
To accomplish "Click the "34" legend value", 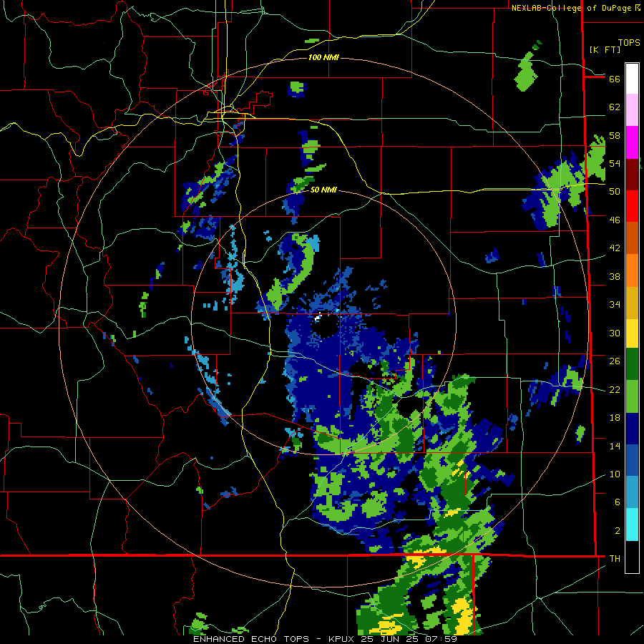I will (615, 305).
